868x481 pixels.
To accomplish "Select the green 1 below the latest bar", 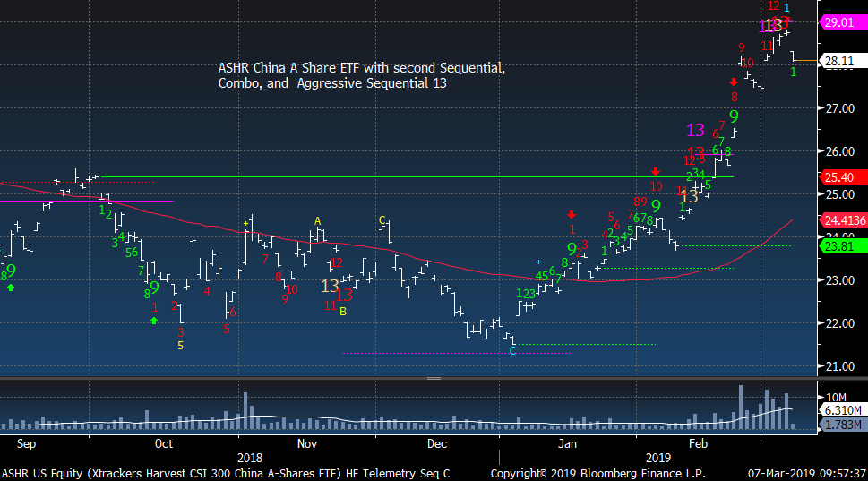I will pos(794,72).
